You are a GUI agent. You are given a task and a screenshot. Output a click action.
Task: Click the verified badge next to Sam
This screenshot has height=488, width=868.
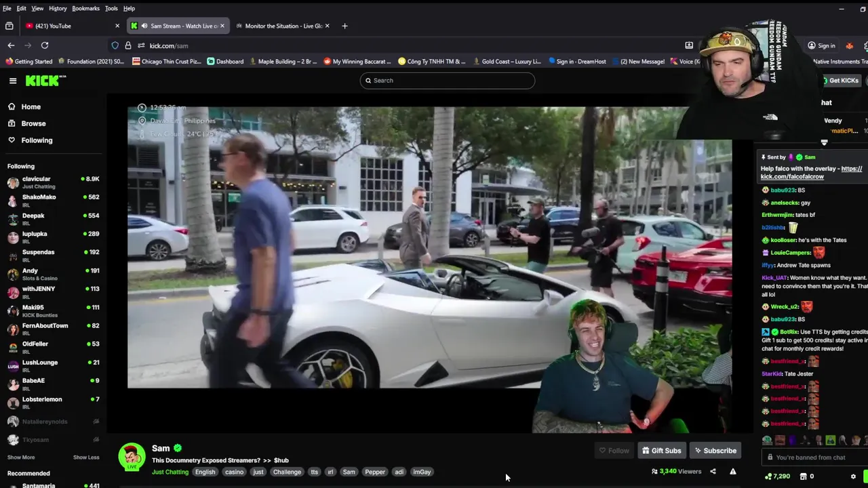[x=178, y=448]
